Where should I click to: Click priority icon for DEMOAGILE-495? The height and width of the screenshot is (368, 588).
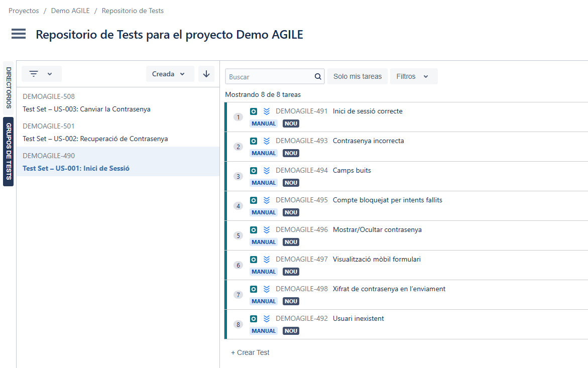(x=267, y=200)
